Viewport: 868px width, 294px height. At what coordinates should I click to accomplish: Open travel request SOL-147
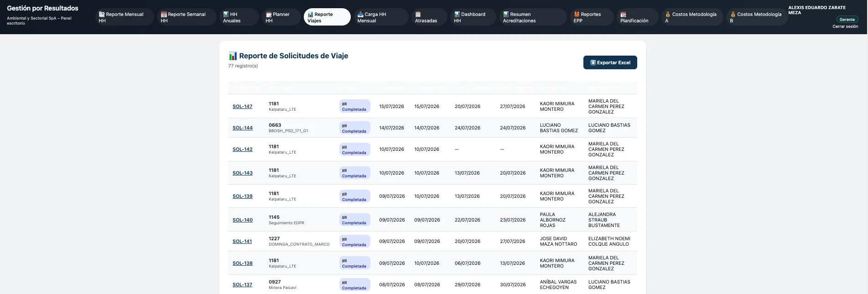tap(242, 106)
